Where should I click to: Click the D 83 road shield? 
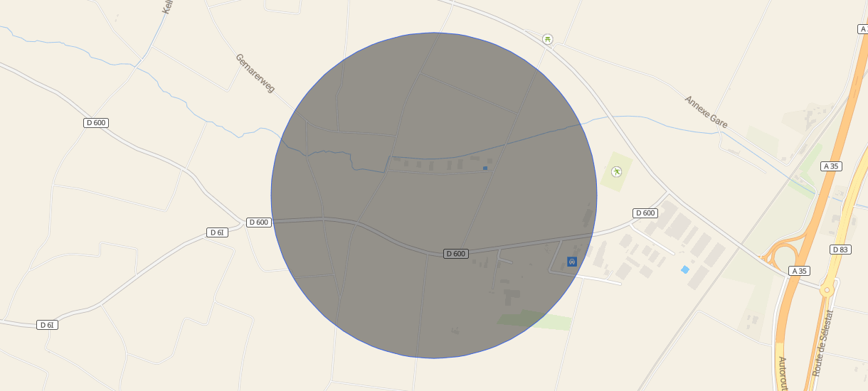coord(840,250)
